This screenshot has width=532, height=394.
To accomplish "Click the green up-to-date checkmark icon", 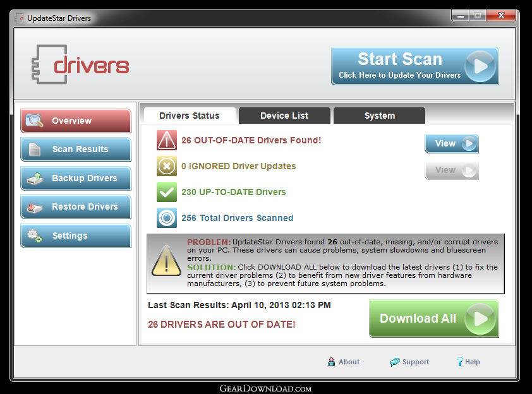I will pos(167,192).
